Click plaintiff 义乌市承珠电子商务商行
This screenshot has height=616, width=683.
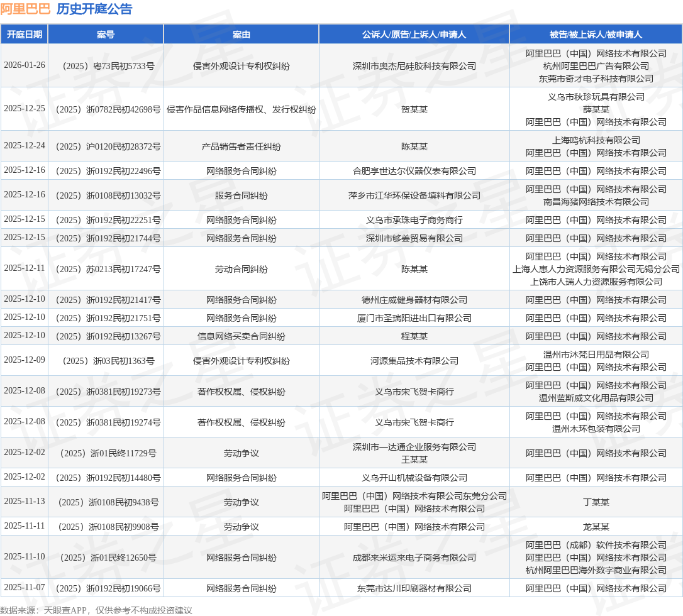point(414,220)
